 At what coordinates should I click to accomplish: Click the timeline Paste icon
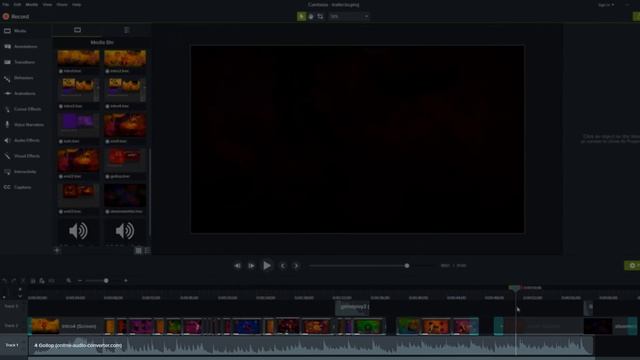(x=42, y=281)
